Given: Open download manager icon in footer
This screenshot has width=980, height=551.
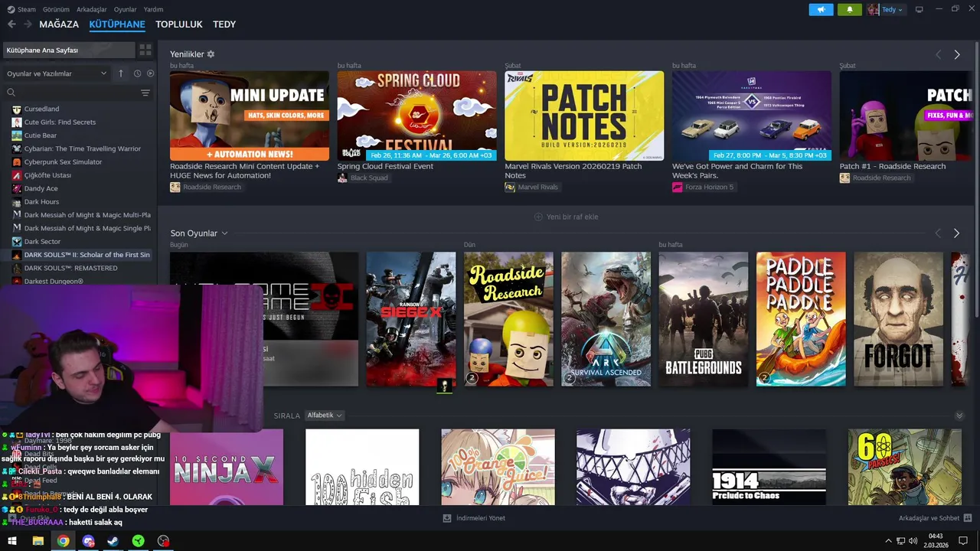Looking at the screenshot, I should (447, 518).
